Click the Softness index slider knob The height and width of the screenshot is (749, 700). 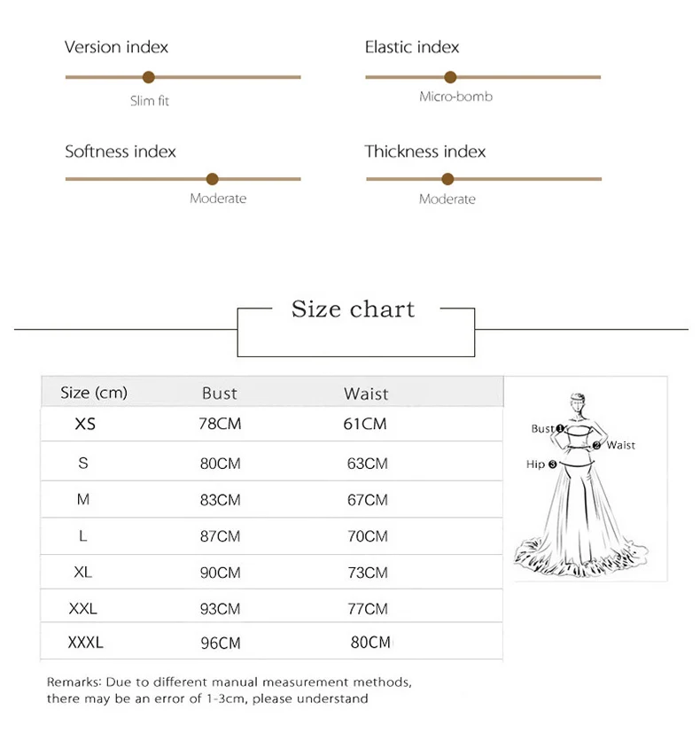(x=212, y=179)
